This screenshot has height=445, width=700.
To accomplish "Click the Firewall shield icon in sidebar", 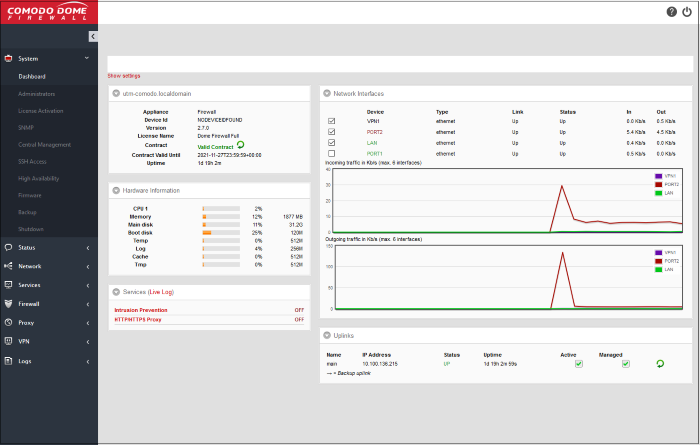I will coord(9,303).
